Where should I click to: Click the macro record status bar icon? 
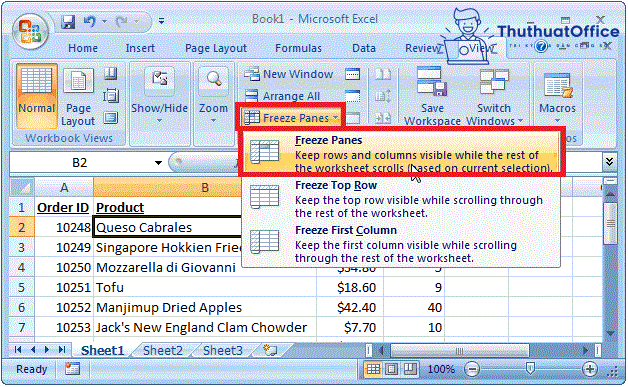[72, 369]
